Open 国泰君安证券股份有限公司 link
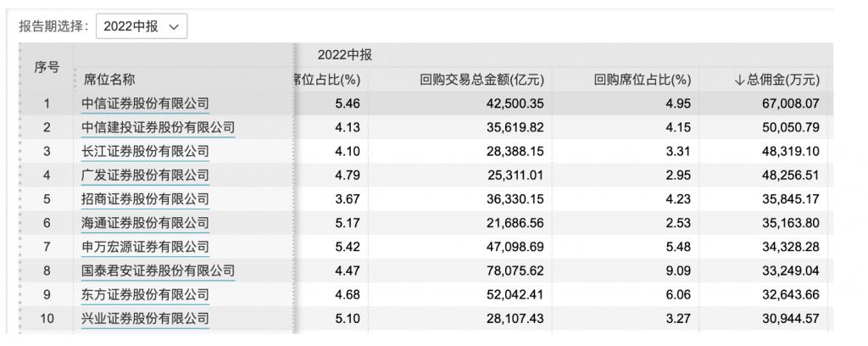Viewport: 868px width, 346px height. pos(157,271)
